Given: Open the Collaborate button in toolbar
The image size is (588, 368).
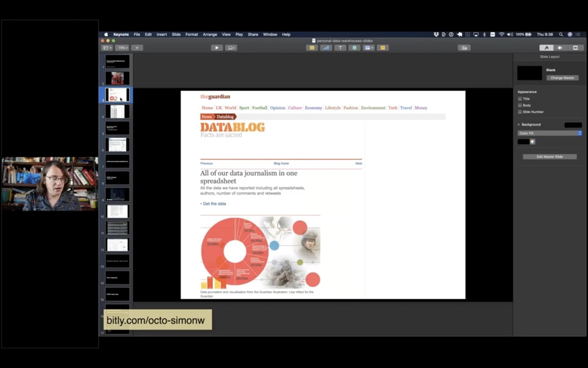Looking at the screenshot, I should coord(464,48).
